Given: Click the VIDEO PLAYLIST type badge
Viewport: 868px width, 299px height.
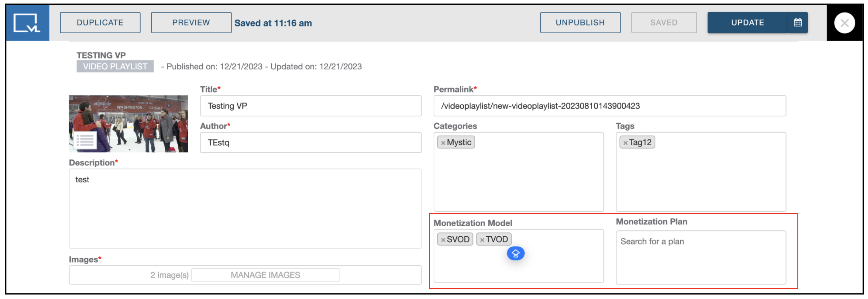Looking at the screenshot, I should (115, 67).
